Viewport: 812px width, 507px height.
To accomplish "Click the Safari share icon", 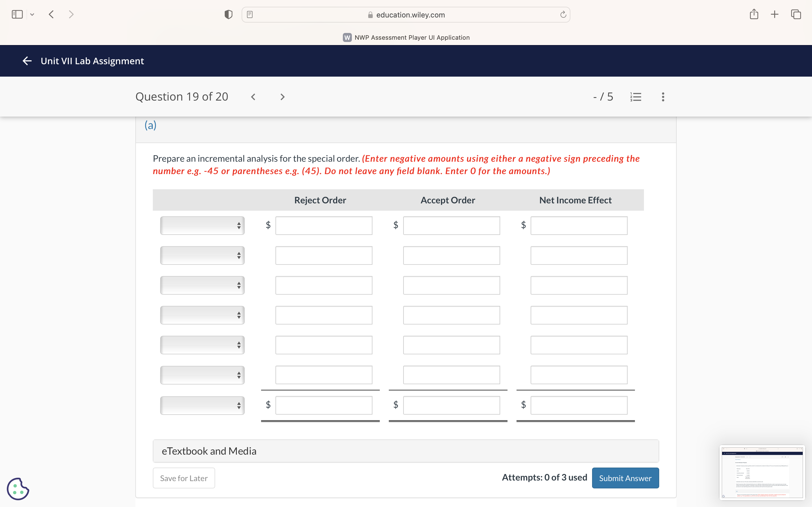I will tap(754, 14).
